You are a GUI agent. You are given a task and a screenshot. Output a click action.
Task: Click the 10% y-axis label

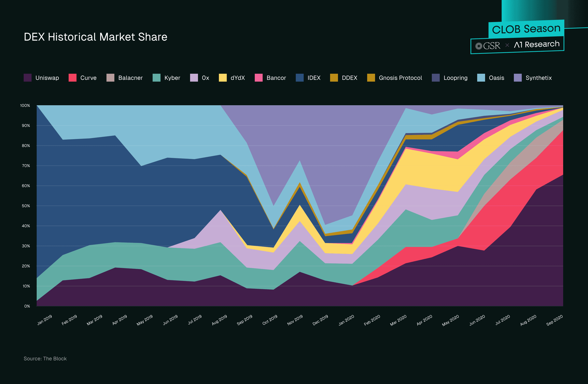point(26,286)
